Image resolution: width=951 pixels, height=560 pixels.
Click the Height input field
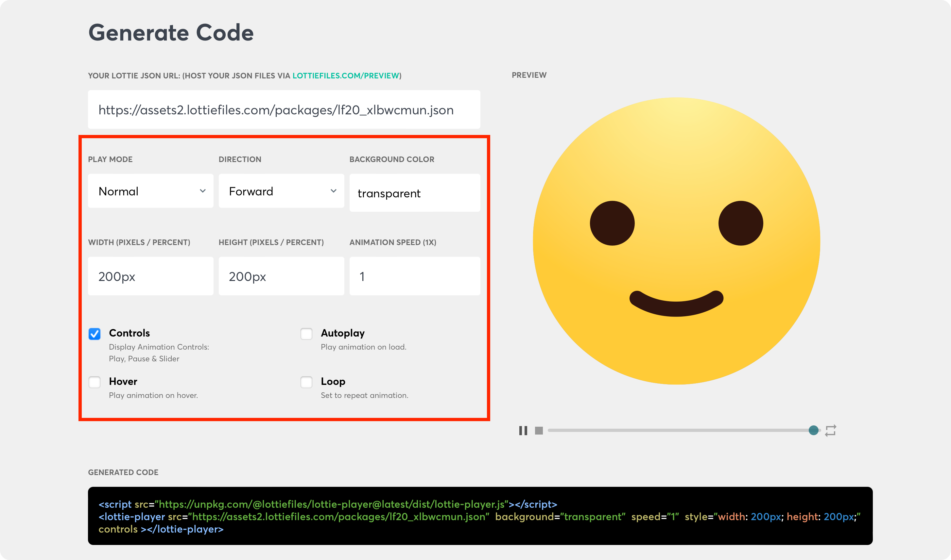pyautogui.click(x=281, y=276)
